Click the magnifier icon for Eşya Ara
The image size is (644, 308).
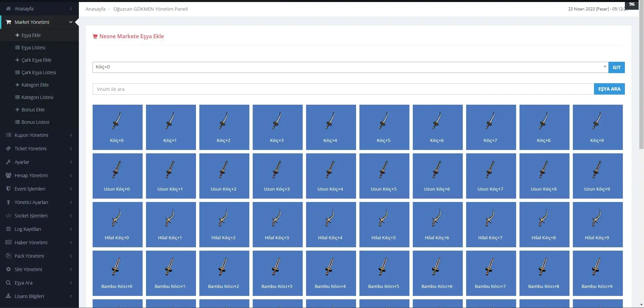[x=8, y=283]
